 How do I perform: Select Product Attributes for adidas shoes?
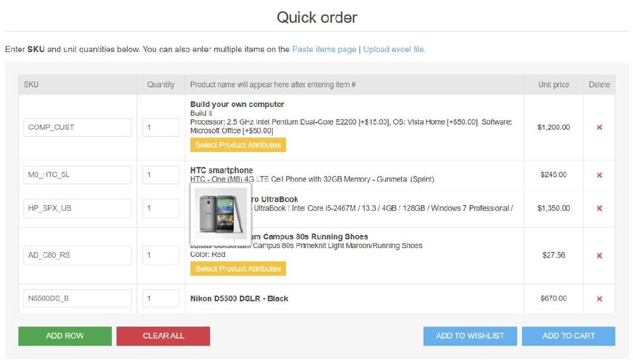click(x=237, y=269)
